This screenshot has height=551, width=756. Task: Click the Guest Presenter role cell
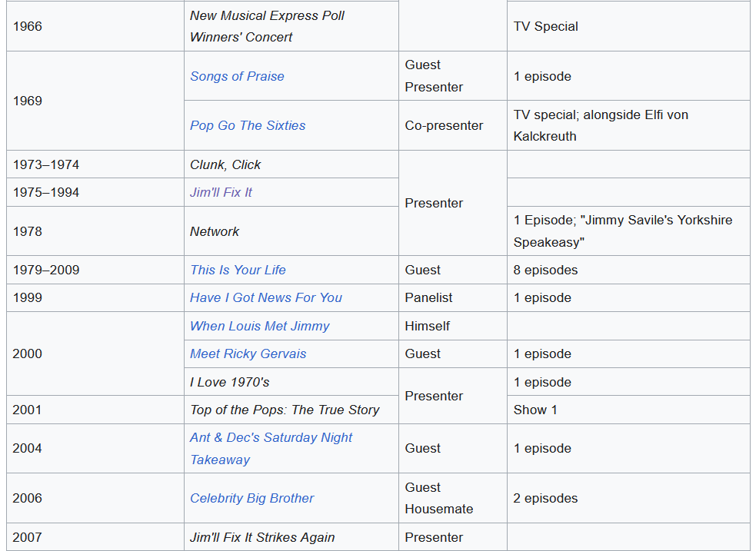coord(453,76)
